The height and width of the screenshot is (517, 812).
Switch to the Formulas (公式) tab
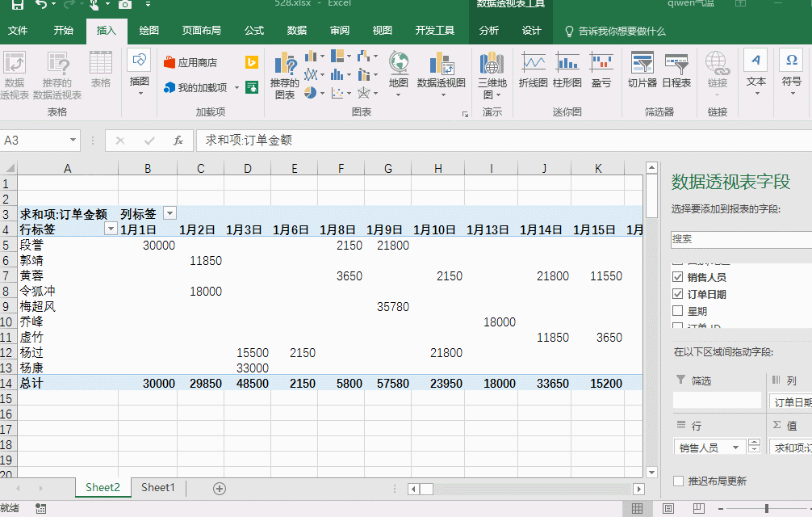254,31
